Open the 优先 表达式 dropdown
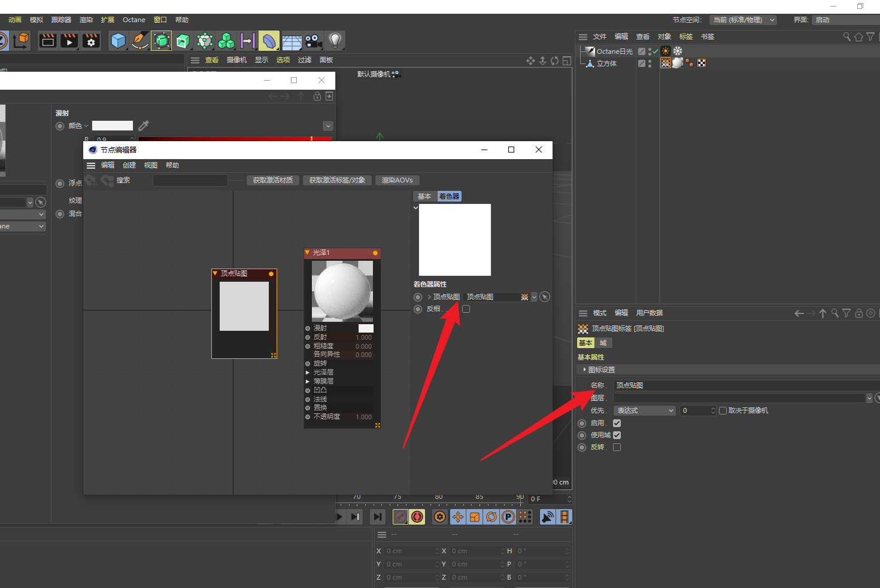 point(645,410)
